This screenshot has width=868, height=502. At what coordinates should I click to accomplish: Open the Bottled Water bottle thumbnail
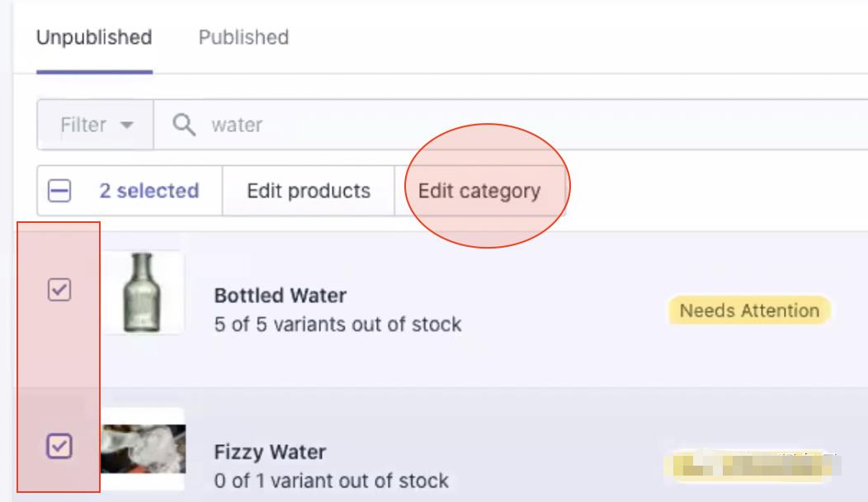(x=141, y=293)
